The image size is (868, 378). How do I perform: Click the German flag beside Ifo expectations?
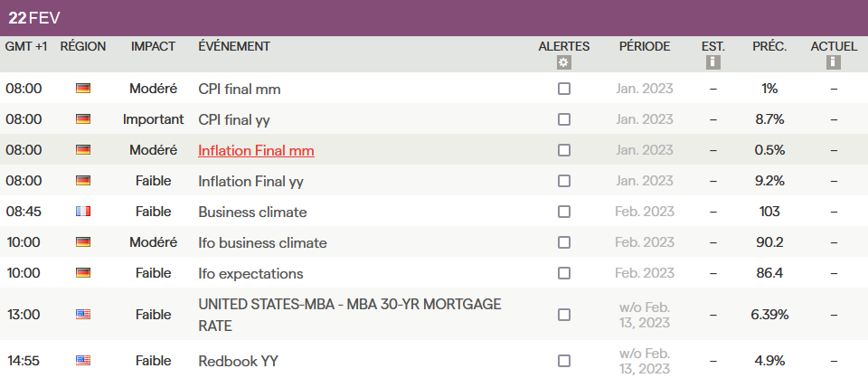(83, 273)
